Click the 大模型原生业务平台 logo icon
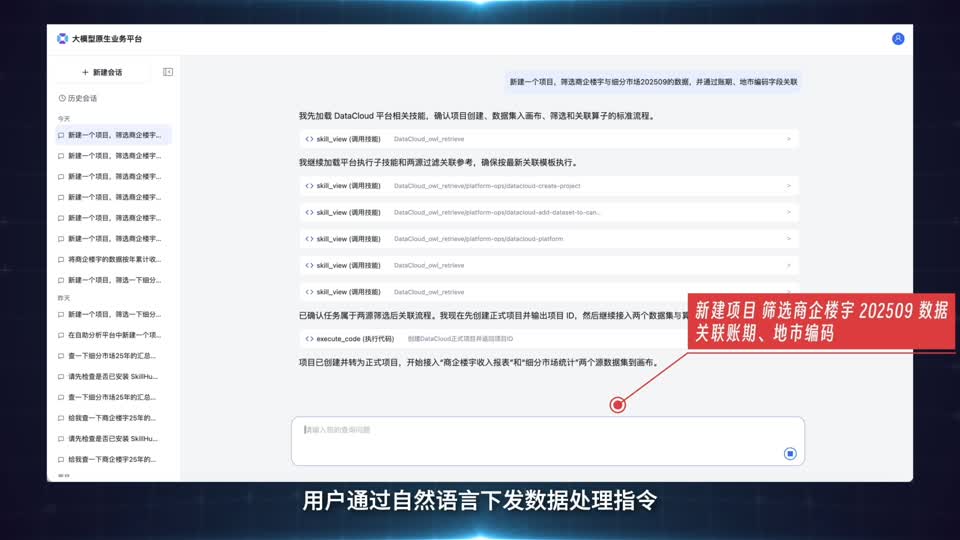Viewport: 960px width, 540px height. pyautogui.click(x=62, y=39)
